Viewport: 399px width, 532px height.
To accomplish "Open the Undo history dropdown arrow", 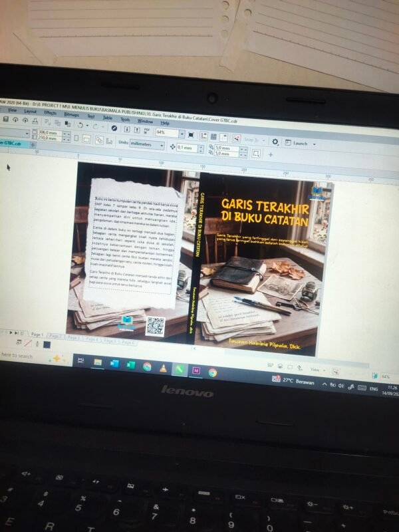I will tap(87, 126).
